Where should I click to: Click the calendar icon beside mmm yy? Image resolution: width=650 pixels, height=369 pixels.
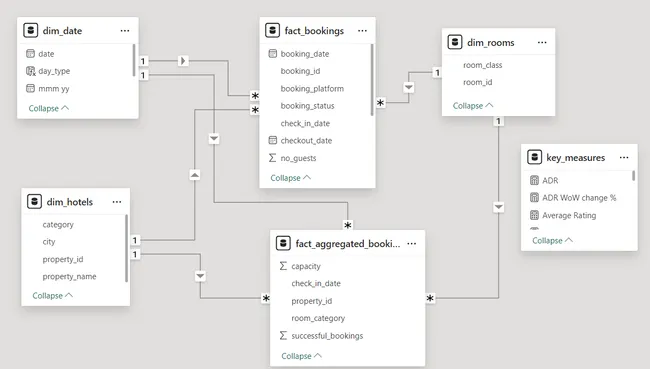point(30,88)
